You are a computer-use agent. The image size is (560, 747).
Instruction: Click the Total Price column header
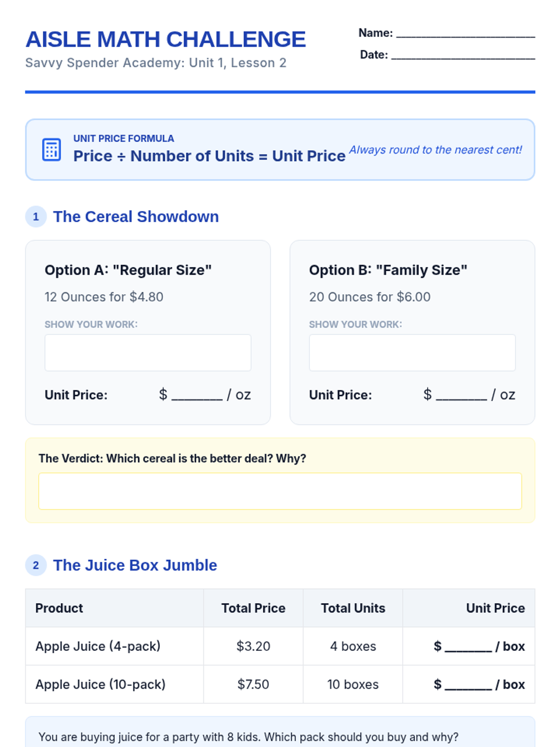[253, 608]
